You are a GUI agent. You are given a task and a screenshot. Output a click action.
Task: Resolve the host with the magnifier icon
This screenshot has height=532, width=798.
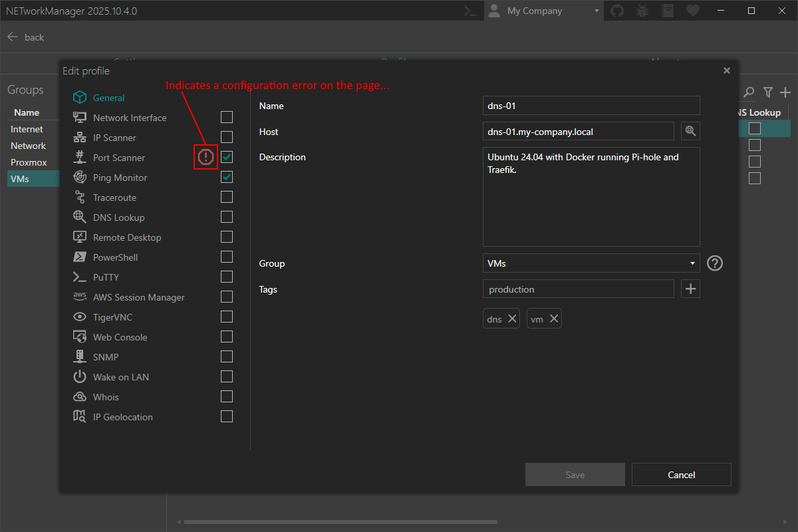coord(690,131)
